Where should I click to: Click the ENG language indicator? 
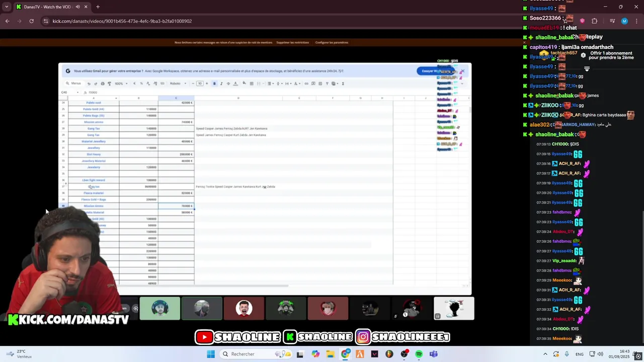point(580,354)
